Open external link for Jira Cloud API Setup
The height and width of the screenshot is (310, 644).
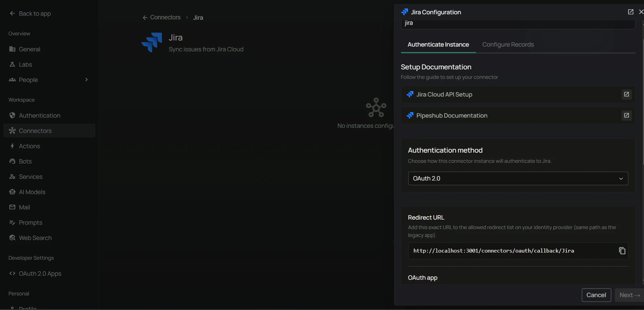(626, 94)
